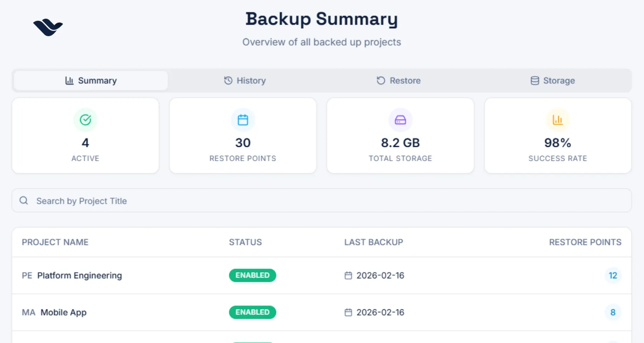
Task: Click the blue calendar Restore Points icon
Action: point(243,120)
